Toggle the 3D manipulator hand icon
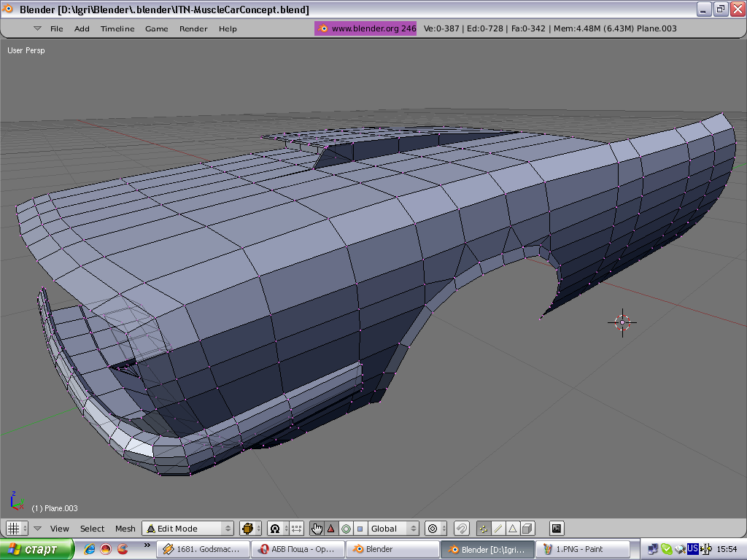 tap(317, 529)
